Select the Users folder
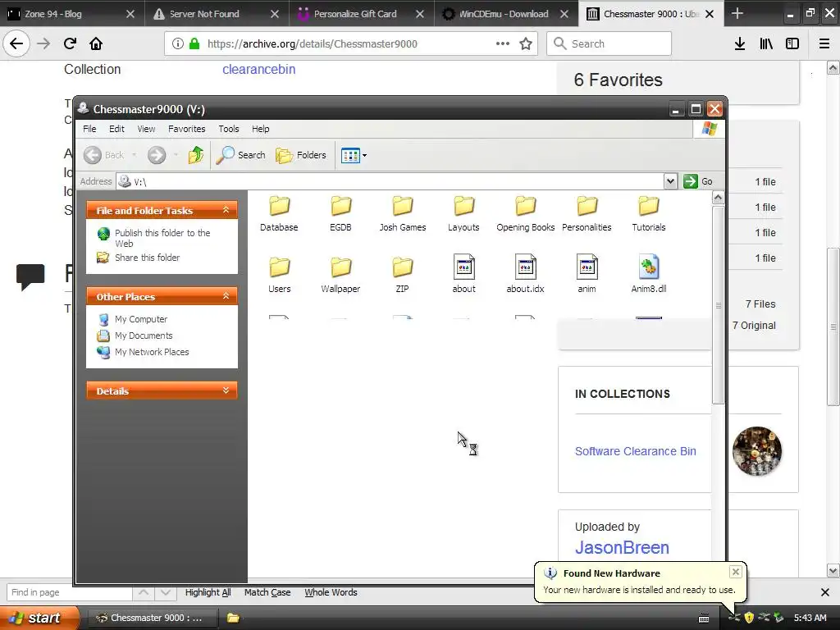This screenshot has width=840, height=630. pyautogui.click(x=279, y=275)
